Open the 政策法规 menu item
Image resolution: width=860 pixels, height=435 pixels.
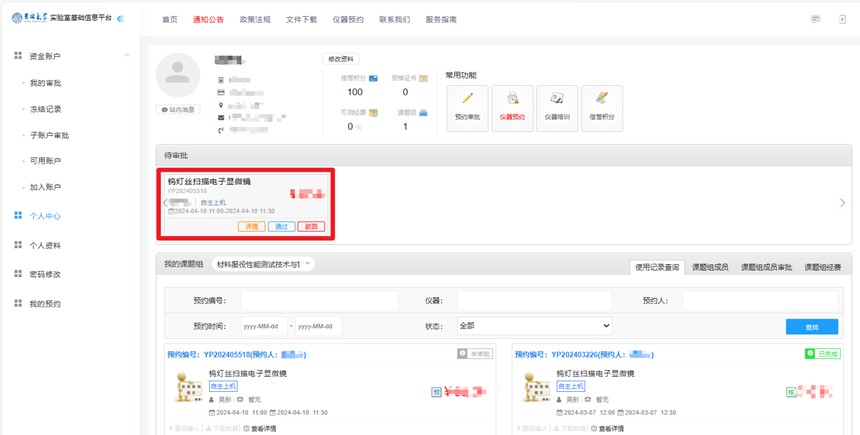[x=255, y=20]
